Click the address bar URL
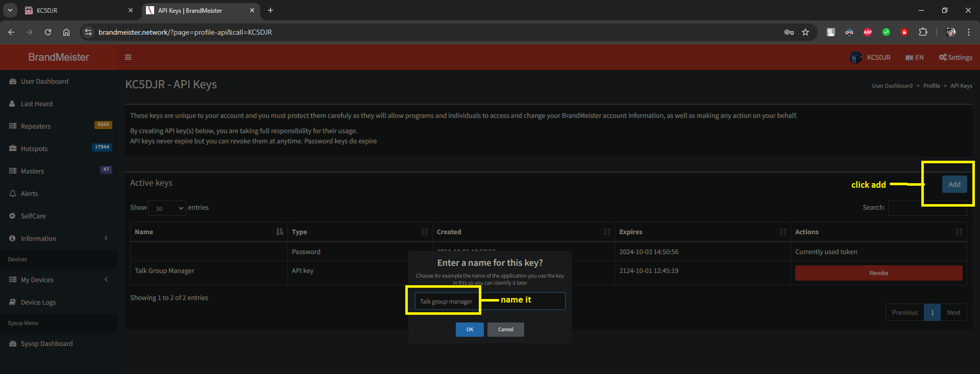The image size is (980, 374). coord(185,32)
